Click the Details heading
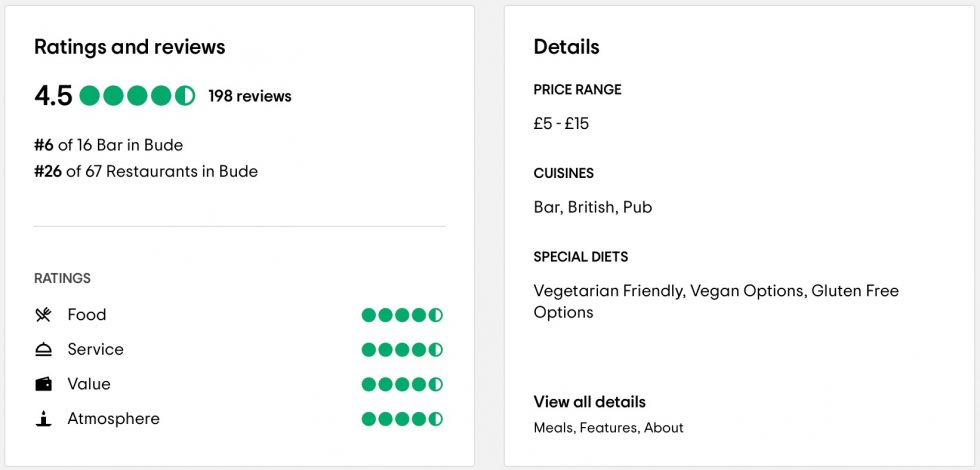 point(566,47)
